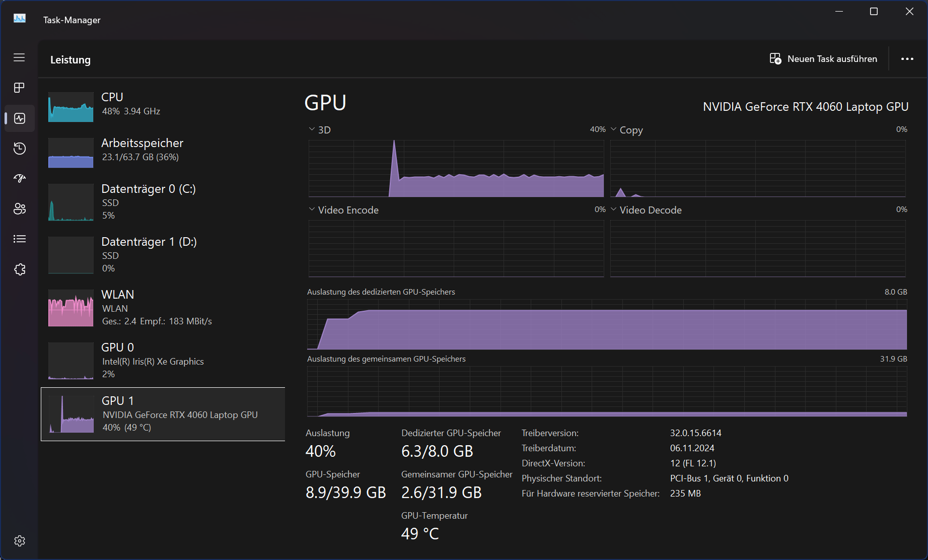Screen dimensions: 928x560
Task: Open the Processes page icon
Action: tap(19, 88)
